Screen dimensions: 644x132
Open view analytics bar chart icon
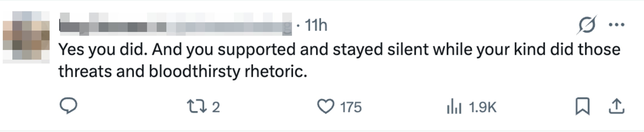coord(454,106)
